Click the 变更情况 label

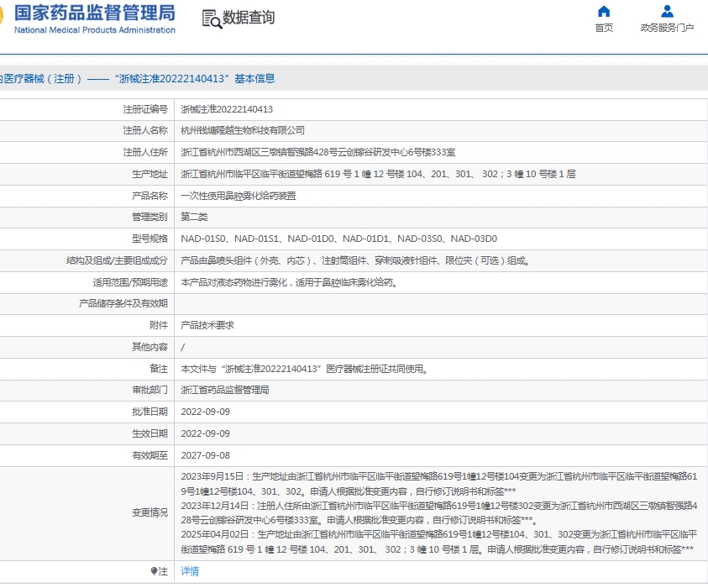[x=149, y=512]
